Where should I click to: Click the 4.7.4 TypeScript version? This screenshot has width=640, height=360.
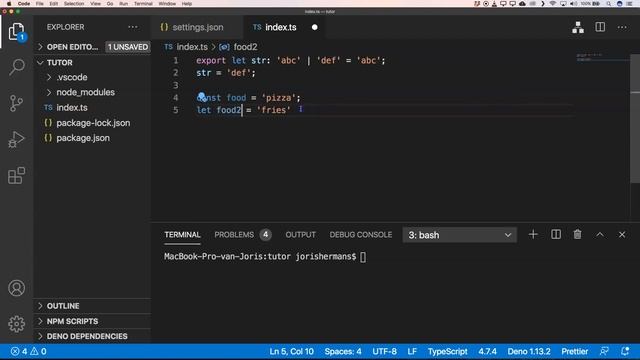(487, 351)
